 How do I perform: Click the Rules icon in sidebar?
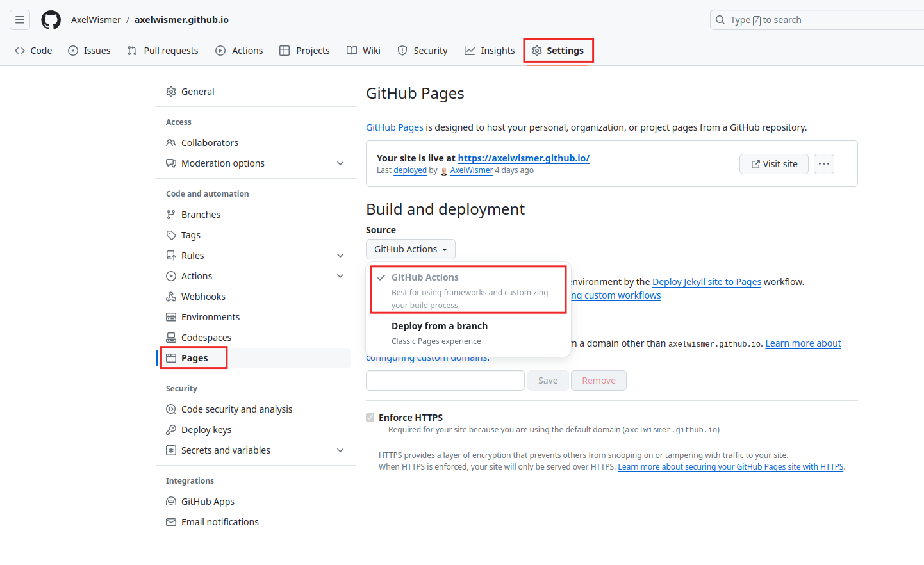coord(171,256)
